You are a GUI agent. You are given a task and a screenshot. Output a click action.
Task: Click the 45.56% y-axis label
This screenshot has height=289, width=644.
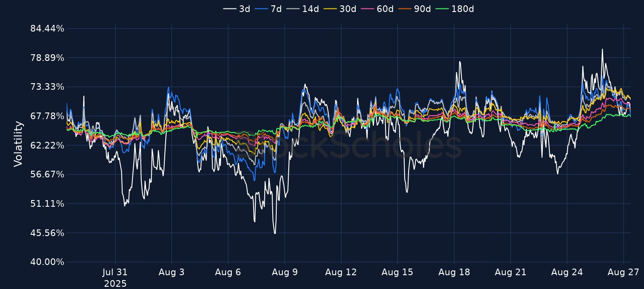point(47,233)
